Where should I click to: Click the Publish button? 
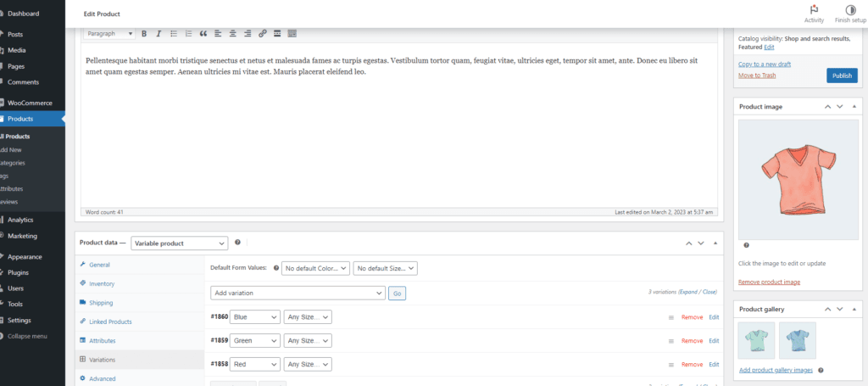pyautogui.click(x=842, y=76)
